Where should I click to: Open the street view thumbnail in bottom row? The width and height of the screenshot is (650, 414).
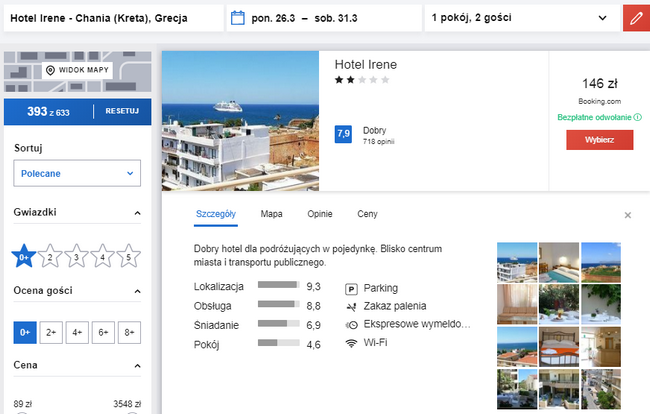click(601, 389)
